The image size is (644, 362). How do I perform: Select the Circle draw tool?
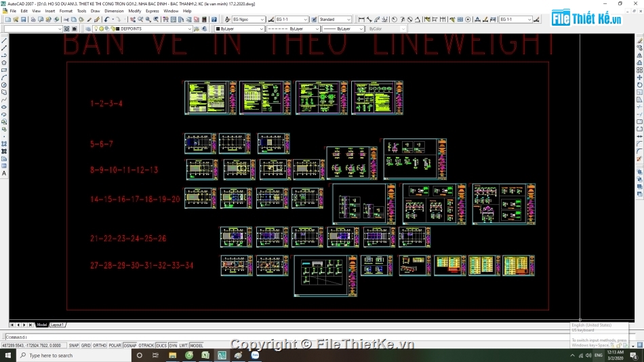click(x=4, y=85)
